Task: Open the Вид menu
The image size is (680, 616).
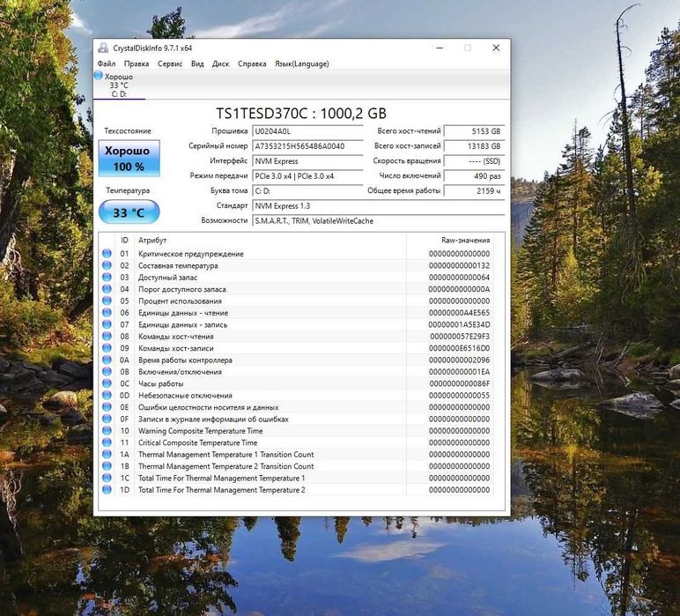Action: pos(197,63)
